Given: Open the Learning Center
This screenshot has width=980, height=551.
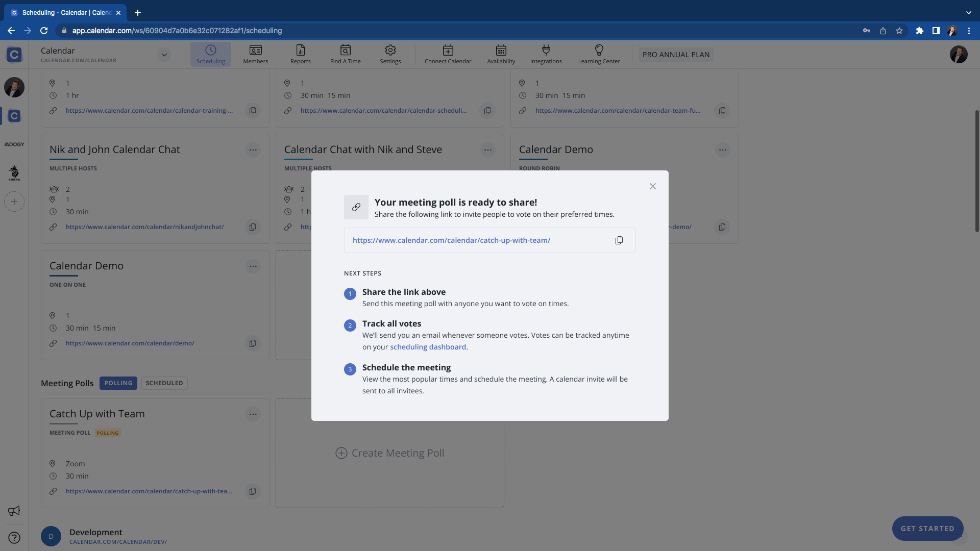Looking at the screenshot, I should point(599,54).
